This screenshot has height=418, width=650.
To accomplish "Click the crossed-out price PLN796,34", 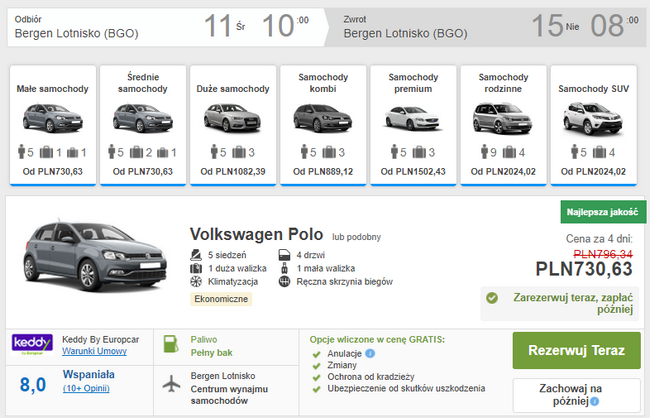I will coord(603,254).
